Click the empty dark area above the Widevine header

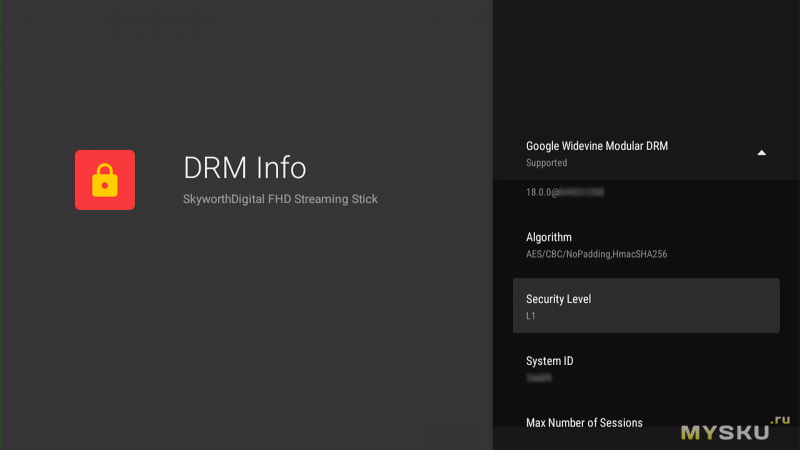point(645,60)
